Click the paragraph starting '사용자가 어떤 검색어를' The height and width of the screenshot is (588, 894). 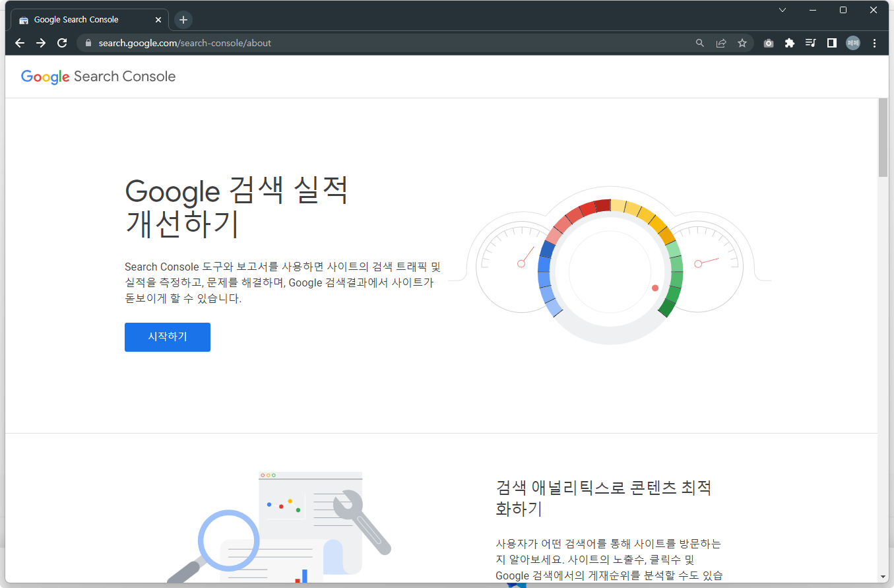(x=609, y=560)
